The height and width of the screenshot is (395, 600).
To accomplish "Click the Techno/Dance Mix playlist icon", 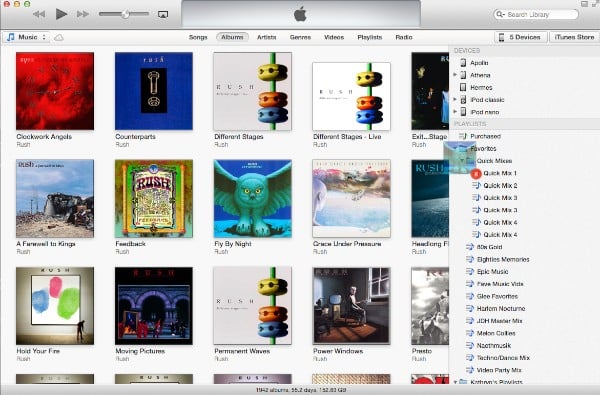I will tap(470, 357).
